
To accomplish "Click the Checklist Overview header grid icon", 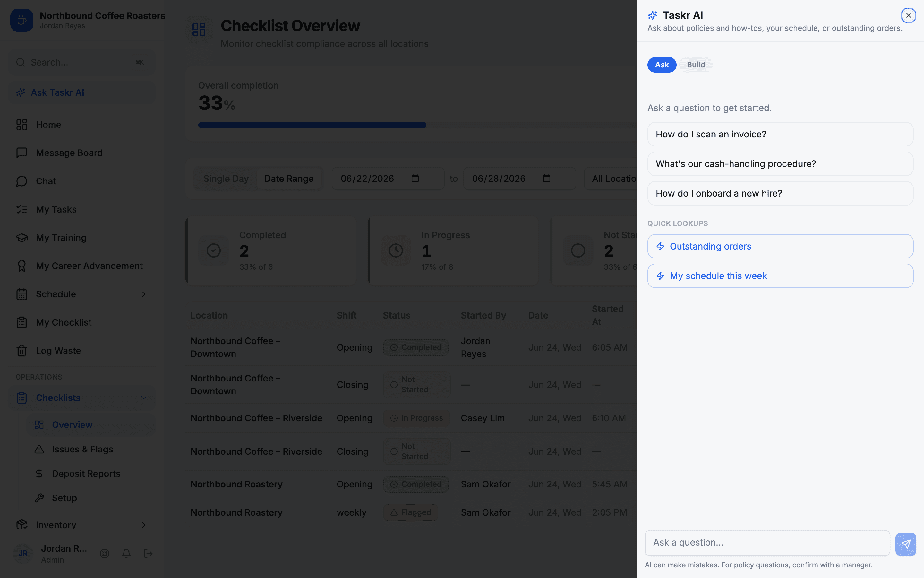I will (199, 30).
